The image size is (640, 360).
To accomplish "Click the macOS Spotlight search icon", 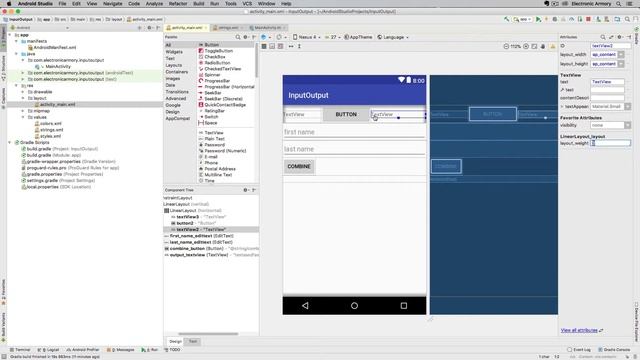I will [619, 4].
